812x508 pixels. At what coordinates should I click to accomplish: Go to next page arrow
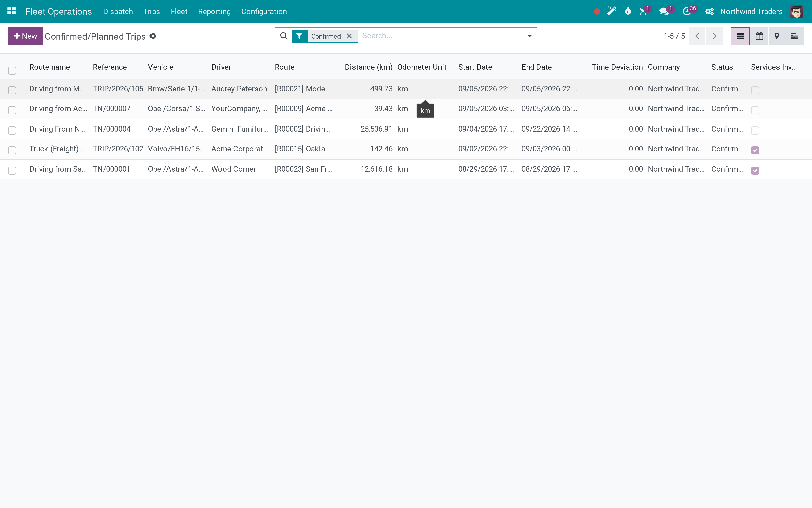tap(714, 36)
